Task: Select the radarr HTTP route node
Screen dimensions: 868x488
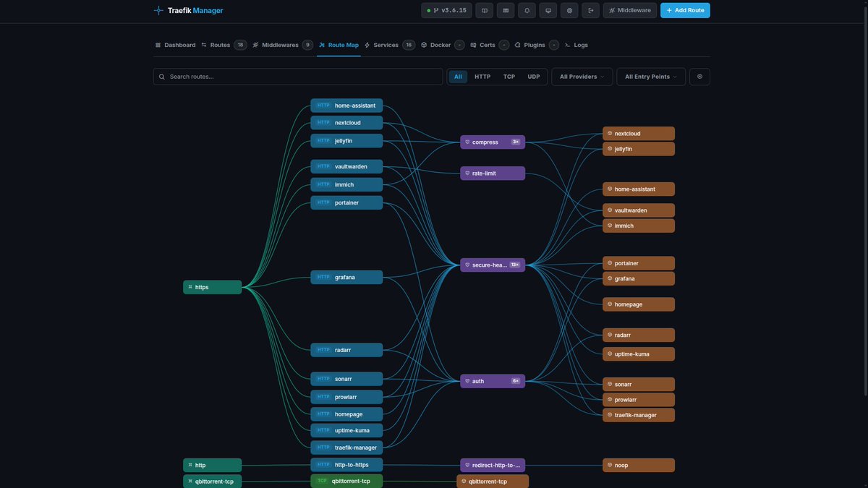Action: point(346,350)
